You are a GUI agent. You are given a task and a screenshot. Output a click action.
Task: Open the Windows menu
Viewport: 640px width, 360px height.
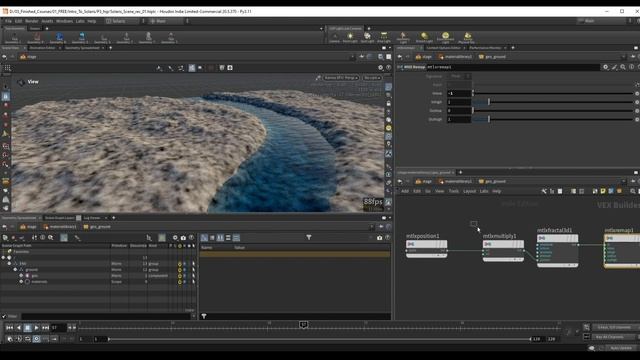point(64,21)
